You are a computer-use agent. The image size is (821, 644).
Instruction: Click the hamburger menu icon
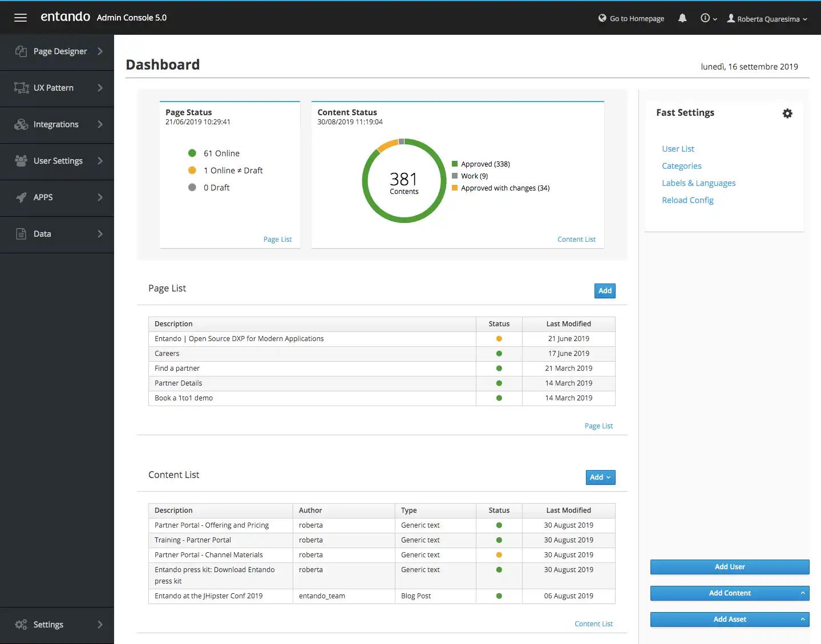[21, 18]
